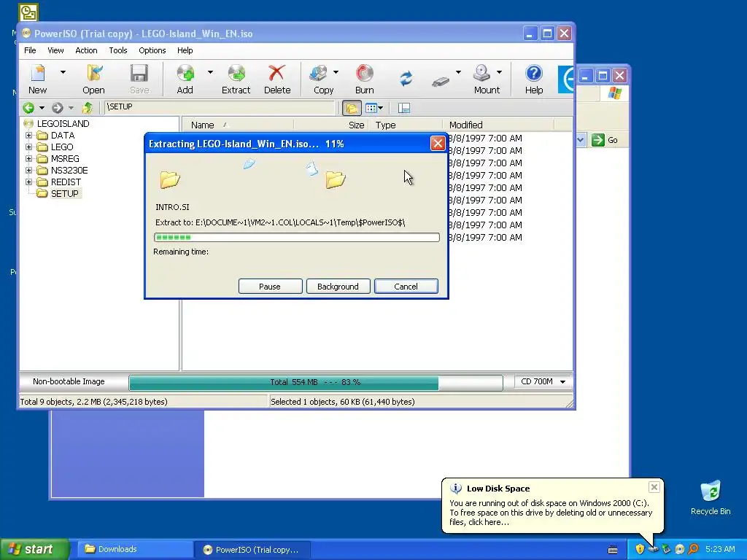Click the security shield tray icon
The height and width of the screenshot is (560, 747).
pyautogui.click(x=640, y=549)
